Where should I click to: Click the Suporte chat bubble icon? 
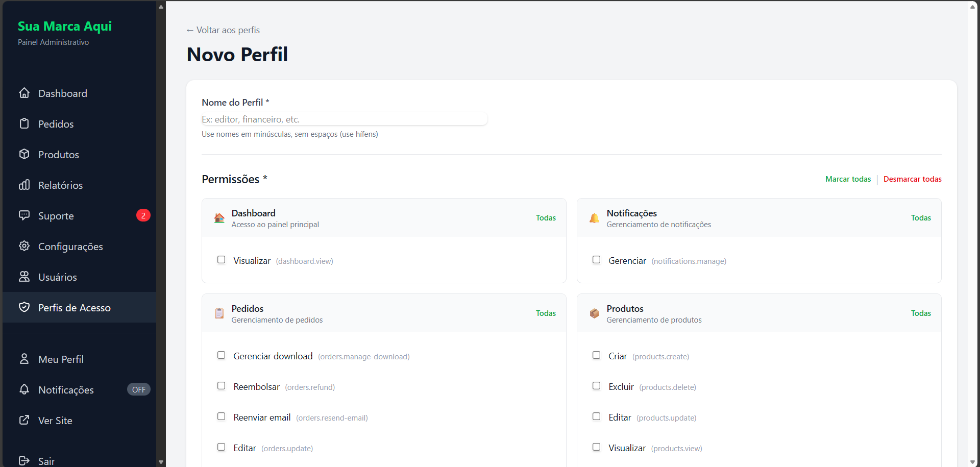pos(24,215)
